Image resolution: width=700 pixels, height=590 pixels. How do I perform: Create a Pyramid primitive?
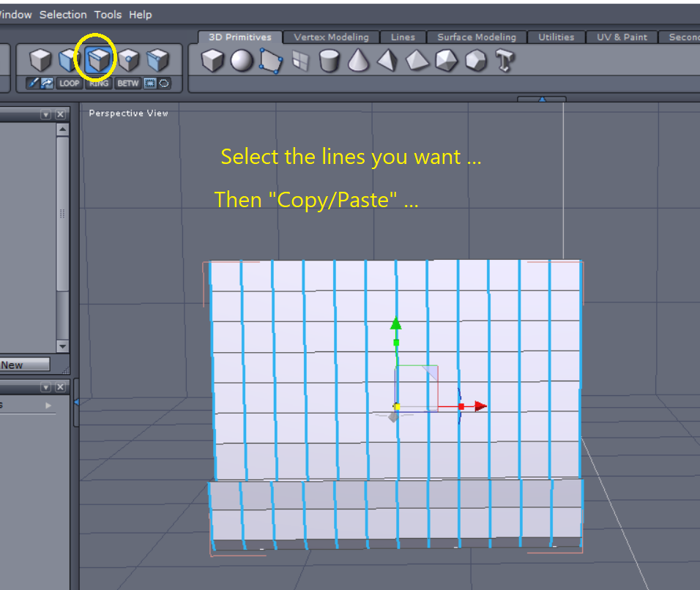tap(387, 60)
